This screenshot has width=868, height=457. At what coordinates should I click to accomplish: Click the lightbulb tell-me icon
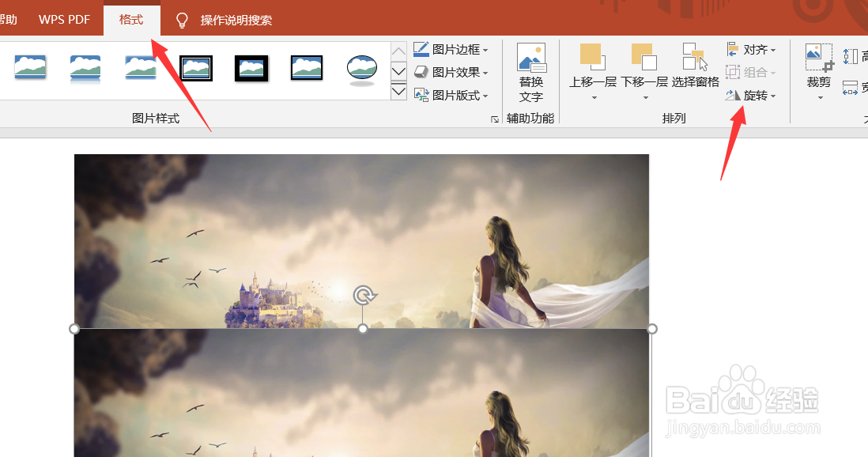pyautogui.click(x=182, y=21)
